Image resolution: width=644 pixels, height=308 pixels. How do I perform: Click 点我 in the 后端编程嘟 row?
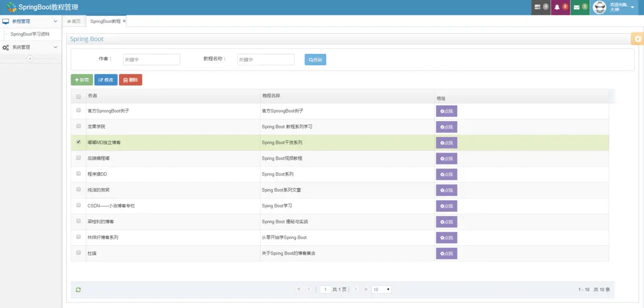click(447, 159)
